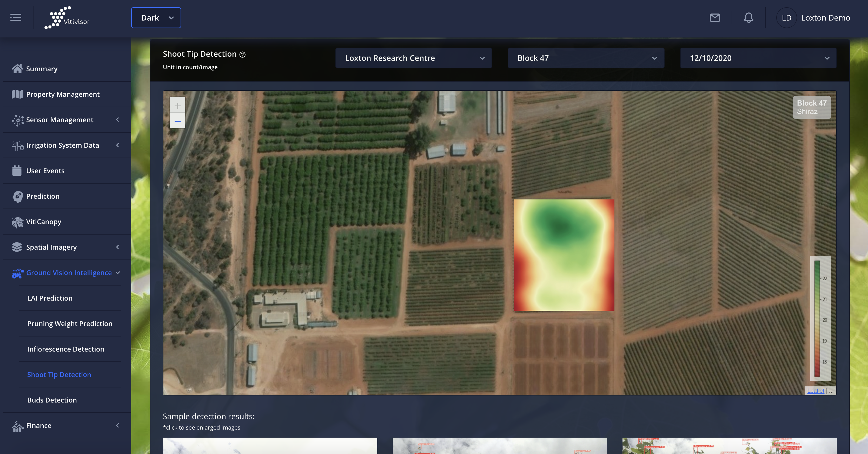Click the hamburger menu icon
868x454 pixels.
coord(16,17)
